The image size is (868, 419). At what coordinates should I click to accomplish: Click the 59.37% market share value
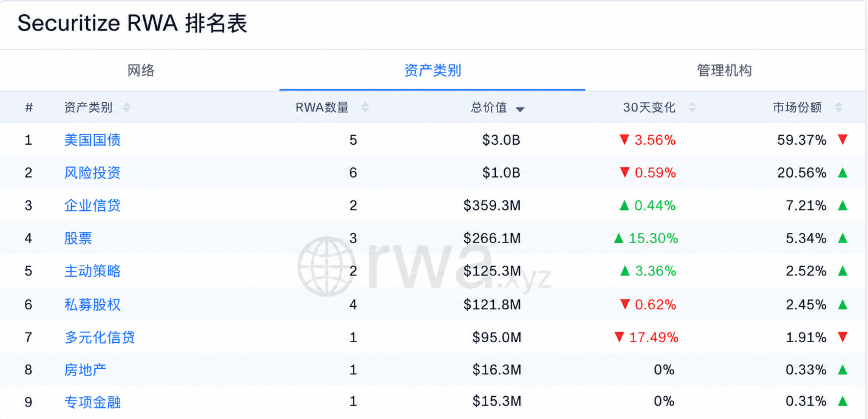(x=802, y=140)
